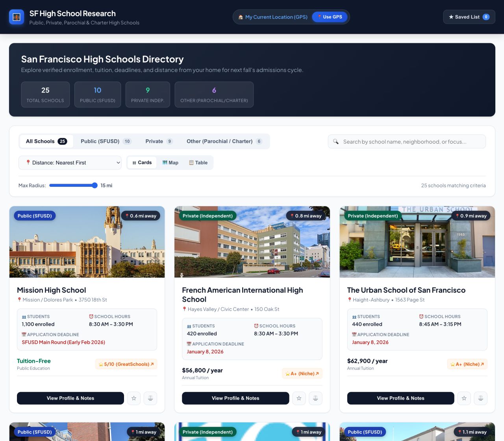Viewport: 504px width, 441px height.
Task: Click the 25 schools matching criteria text
Action: tap(454, 186)
